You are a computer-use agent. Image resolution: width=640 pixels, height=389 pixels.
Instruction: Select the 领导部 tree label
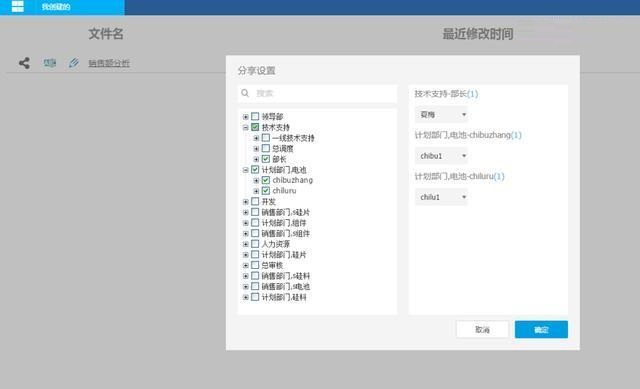(x=272, y=117)
